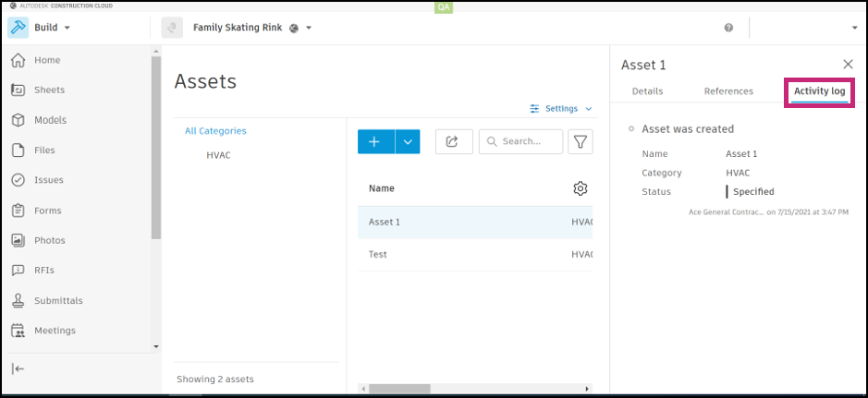
Task: Click the asset search field
Action: pyautogui.click(x=521, y=141)
